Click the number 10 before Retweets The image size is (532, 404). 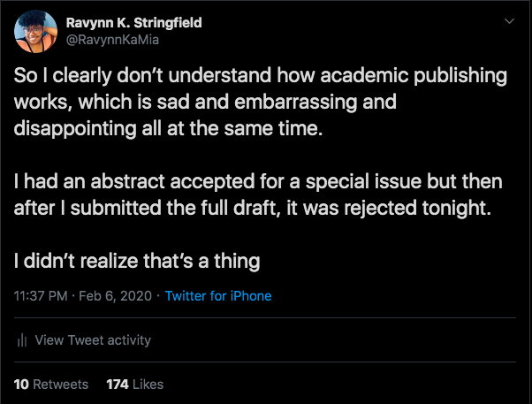(x=22, y=385)
